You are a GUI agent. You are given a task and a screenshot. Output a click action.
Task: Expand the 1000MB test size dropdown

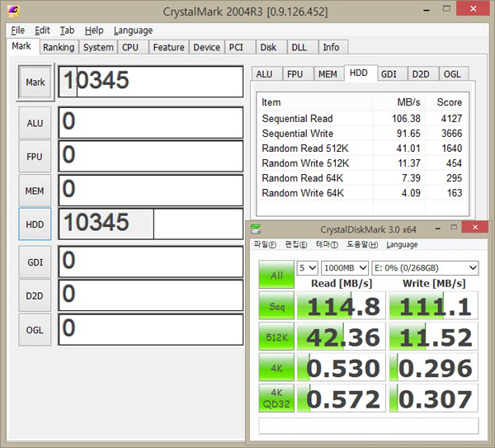(346, 268)
